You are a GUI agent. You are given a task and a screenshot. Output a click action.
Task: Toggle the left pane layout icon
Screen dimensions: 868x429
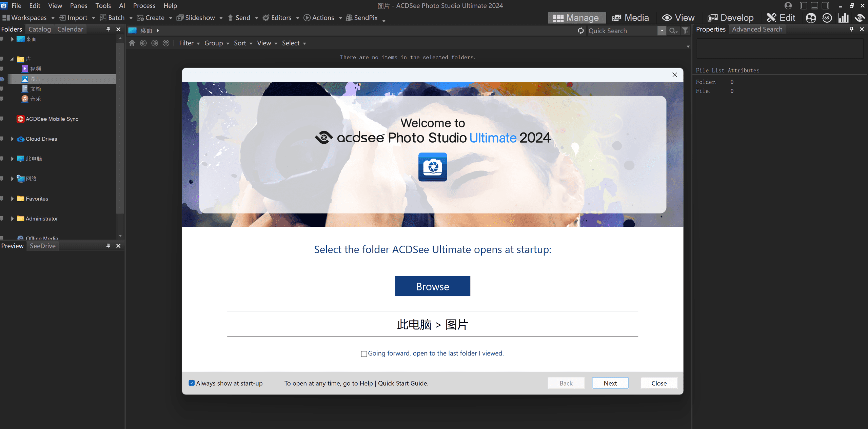coord(803,6)
